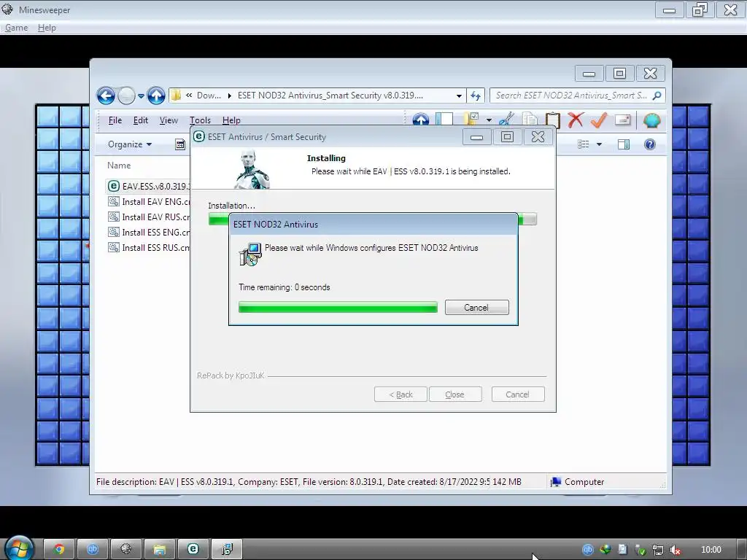This screenshot has width=747, height=560.
Task: Select the Install EAV RUS file
Action: click(x=149, y=217)
